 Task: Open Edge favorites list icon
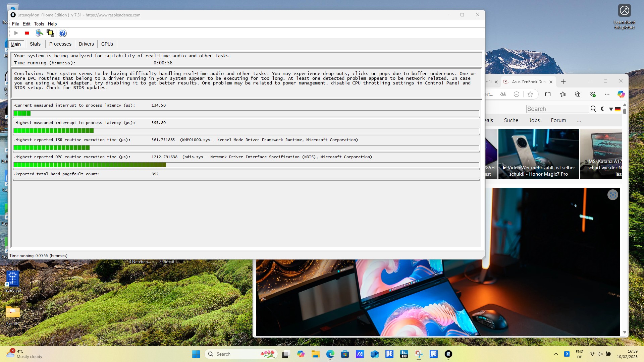point(563,94)
